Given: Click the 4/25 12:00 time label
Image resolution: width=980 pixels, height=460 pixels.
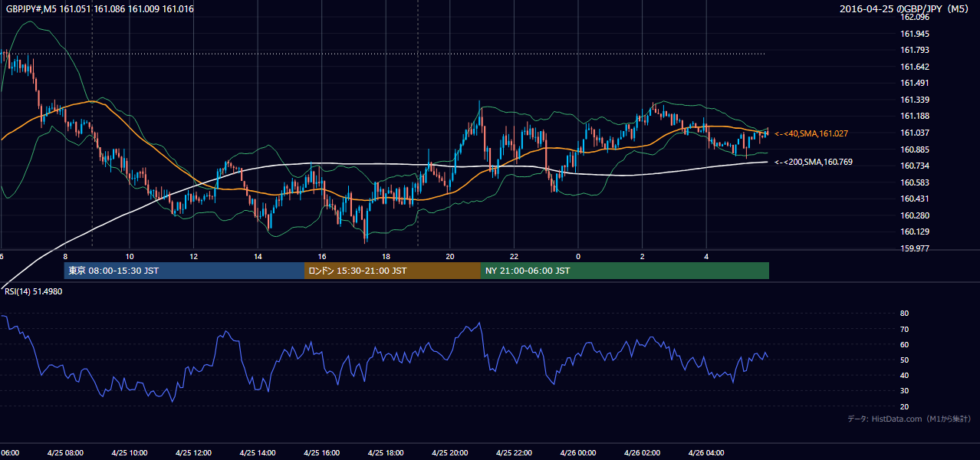Looking at the screenshot, I should (193, 453).
